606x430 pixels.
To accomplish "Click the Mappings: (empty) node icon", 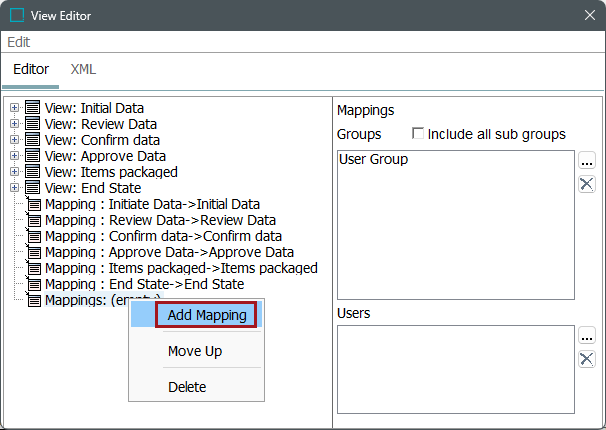I will pos(34,300).
